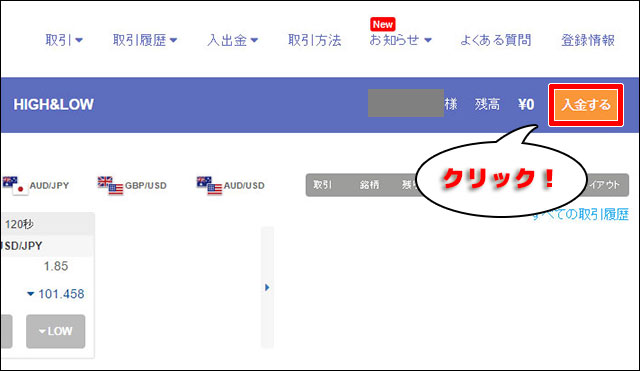Screen dimensions: 640x371
Task: Expand the お知らせ dropdown
Action: pyautogui.click(x=400, y=40)
